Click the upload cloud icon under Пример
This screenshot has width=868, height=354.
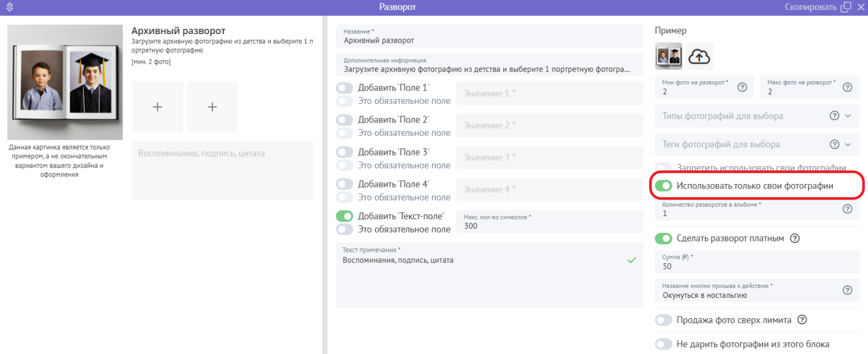(699, 56)
